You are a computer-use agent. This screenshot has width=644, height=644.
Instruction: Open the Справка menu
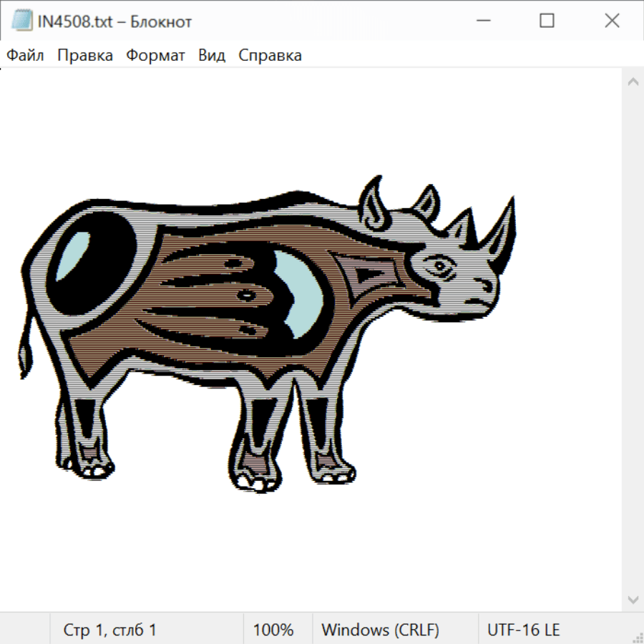pos(270,56)
